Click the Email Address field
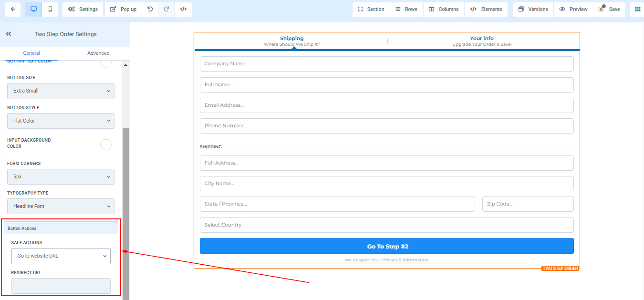 [x=386, y=105]
